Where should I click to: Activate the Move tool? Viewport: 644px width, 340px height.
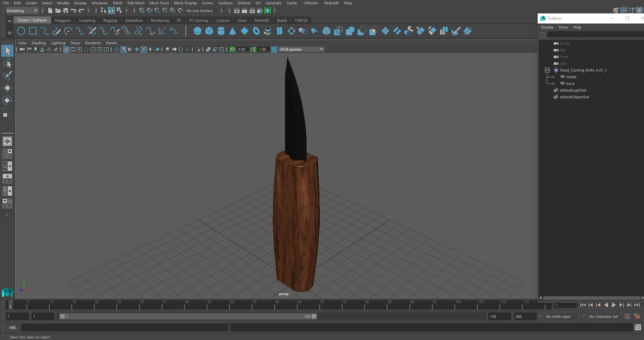pyautogui.click(x=7, y=88)
